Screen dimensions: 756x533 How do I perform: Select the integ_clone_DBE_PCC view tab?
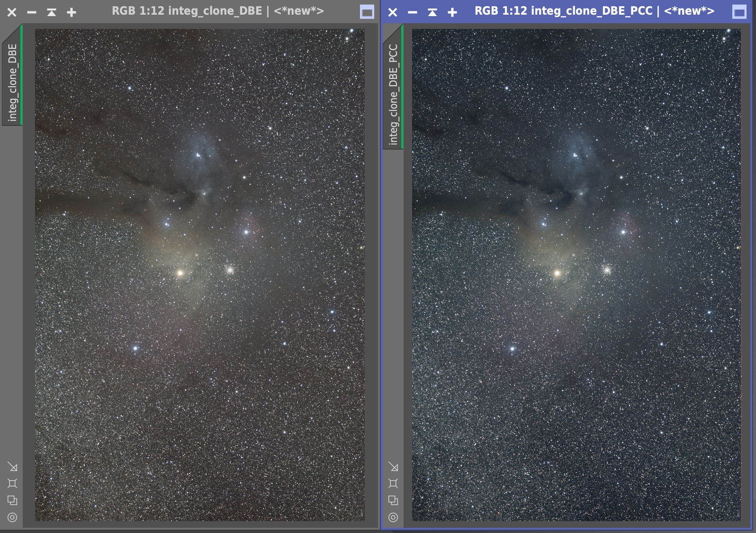pyautogui.click(x=393, y=95)
